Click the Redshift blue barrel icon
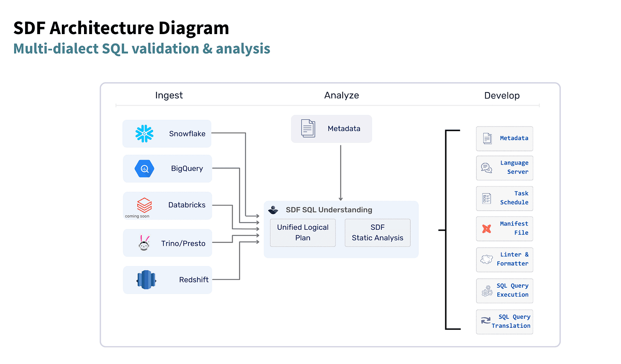621x364 pixels. [x=146, y=280]
